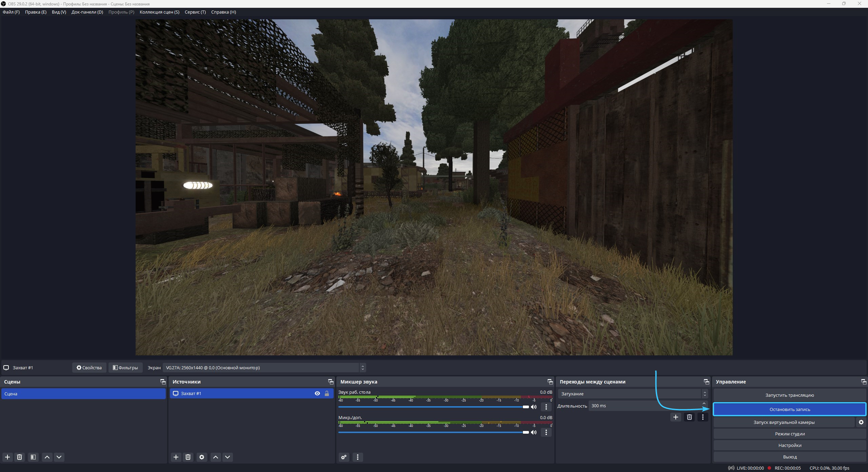Click REC: 00:00:05 status text
The width and height of the screenshot is (868, 472).
(x=787, y=468)
